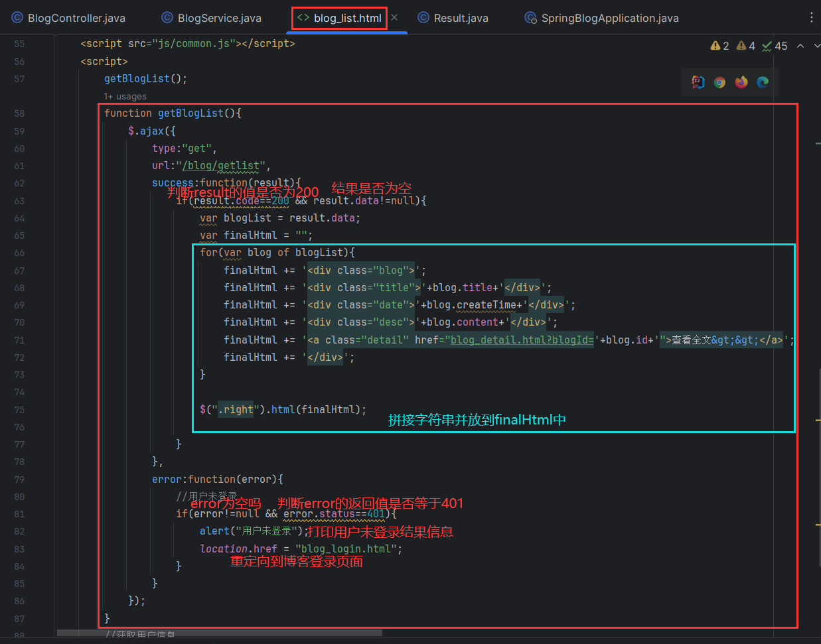Click the function name getBlogList on line 58
The width and height of the screenshot is (821, 644).
pos(190,113)
